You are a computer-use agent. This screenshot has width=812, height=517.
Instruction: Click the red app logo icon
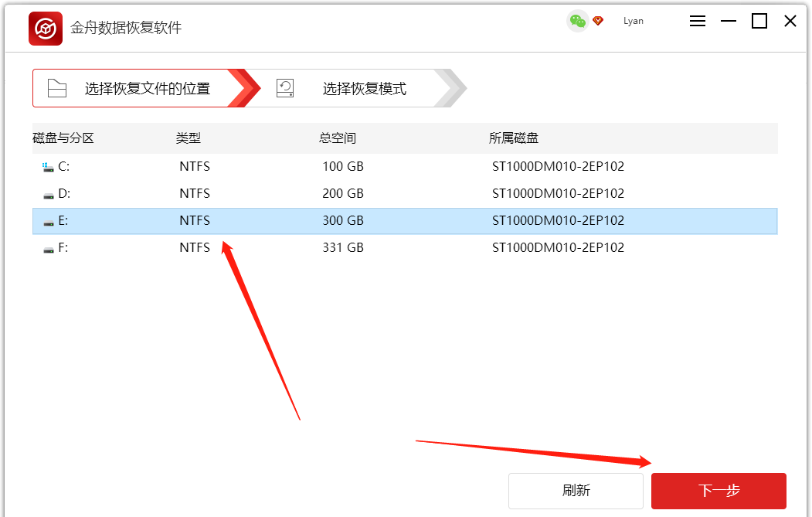(x=46, y=29)
